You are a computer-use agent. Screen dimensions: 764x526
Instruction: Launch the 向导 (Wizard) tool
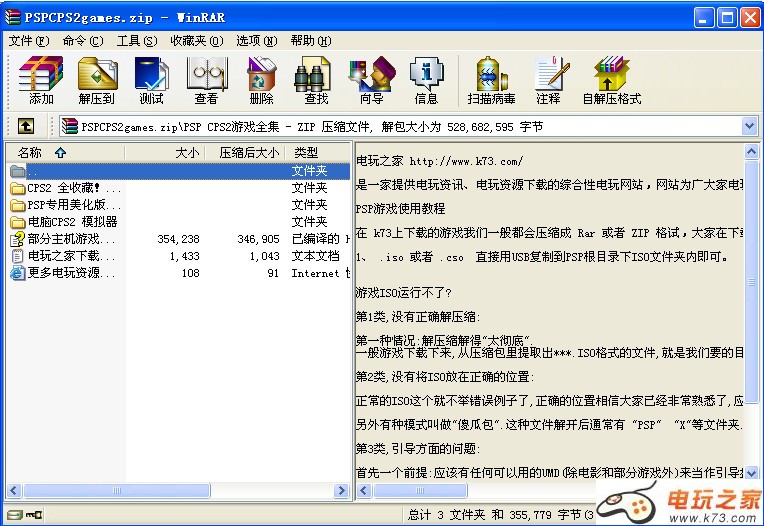coord(371,80)
